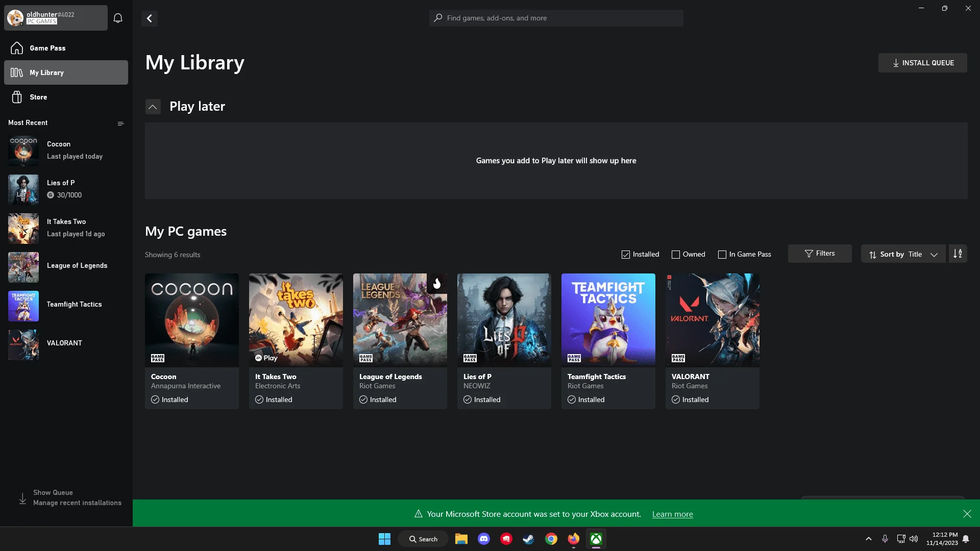This screenshot has width=980, height=551.
Task: Click the flame icon on League of Legends tile
Action: coord(437,283)
